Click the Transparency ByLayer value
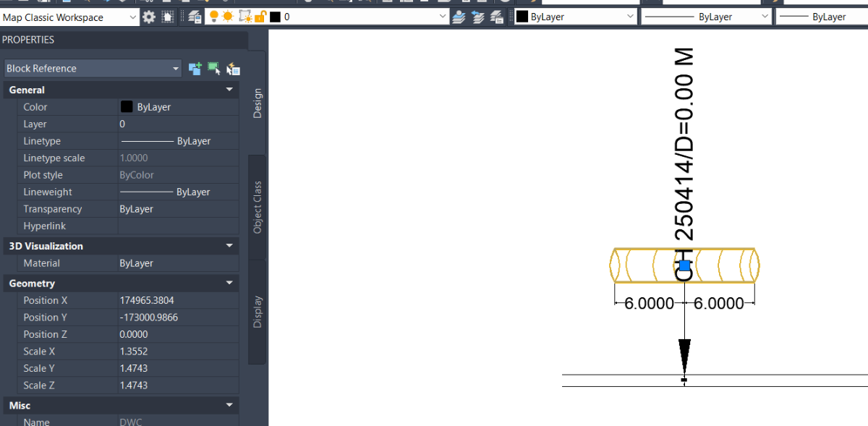Viewport: 868px width, 426px height. point(178,209)
